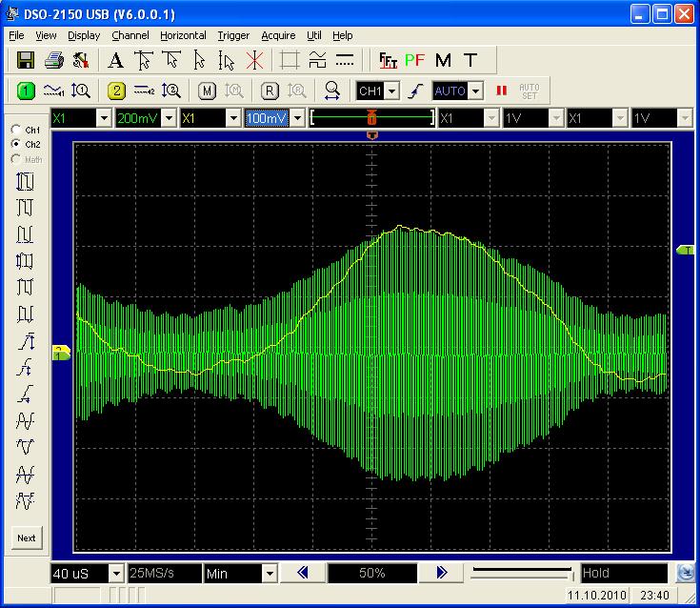
Task: Open the FFT spectrum view
Action: coord(388,60)
